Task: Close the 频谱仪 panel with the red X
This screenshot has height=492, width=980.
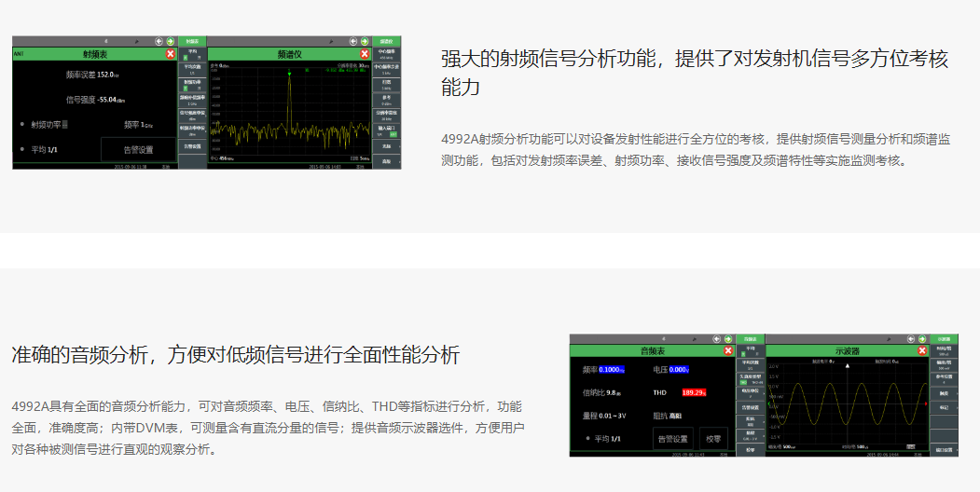Action: click(365, 54)
